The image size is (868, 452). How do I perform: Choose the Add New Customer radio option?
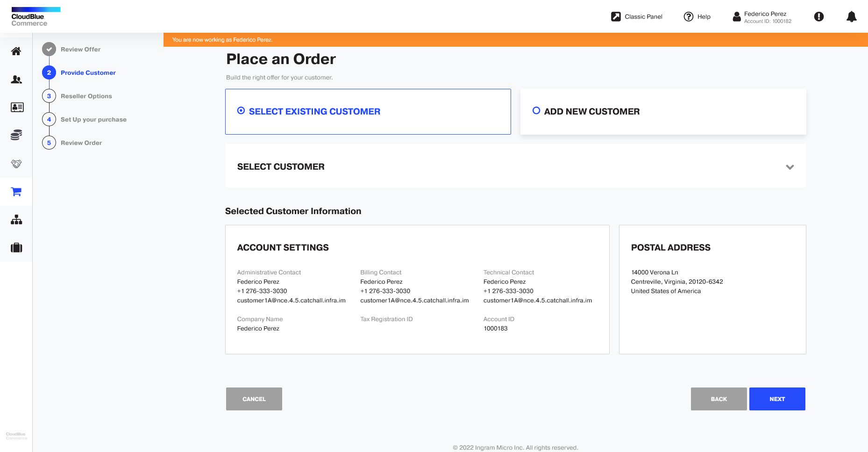pyautogui.click(x=536, y=111)
